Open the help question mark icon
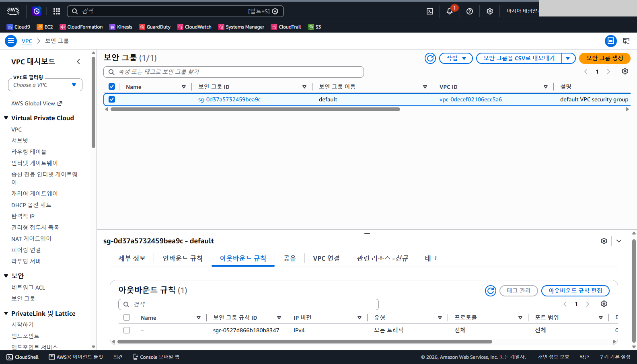This screenshot has width=637, height=364. pos(470,11)
